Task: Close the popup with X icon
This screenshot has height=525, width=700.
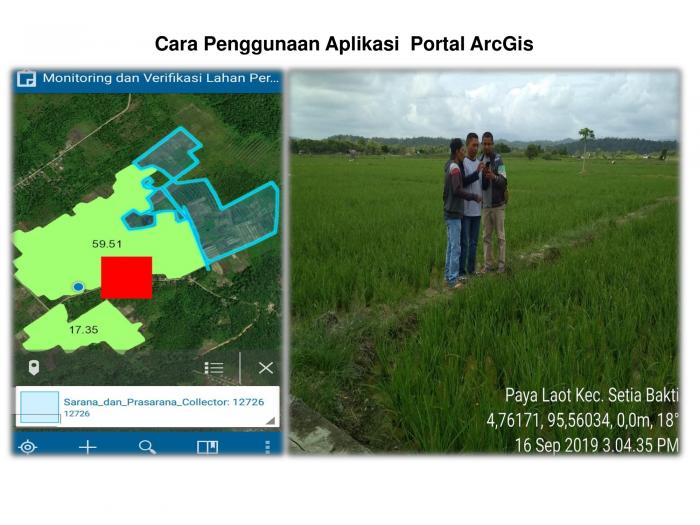Action: 266,368
